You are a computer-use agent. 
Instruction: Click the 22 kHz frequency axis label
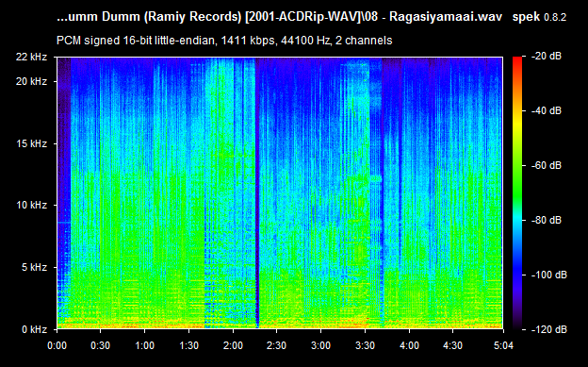pyautogui.click(x=31, y=58)
